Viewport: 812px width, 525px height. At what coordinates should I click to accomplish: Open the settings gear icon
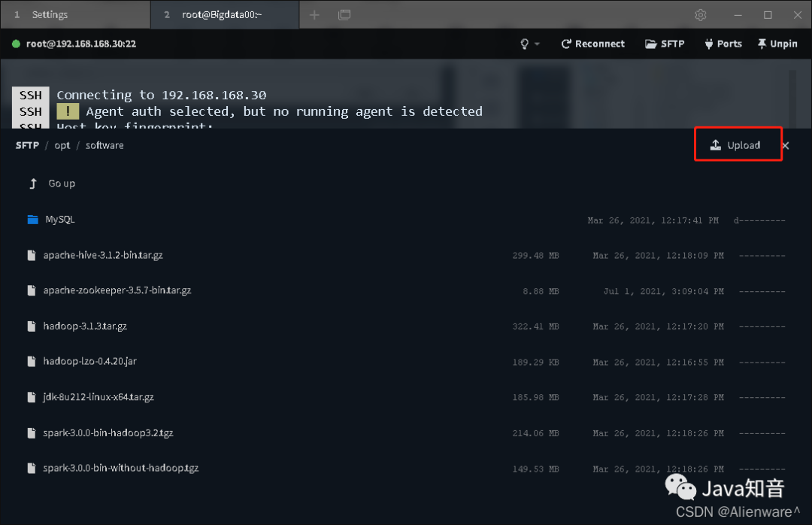click(700, 15)
